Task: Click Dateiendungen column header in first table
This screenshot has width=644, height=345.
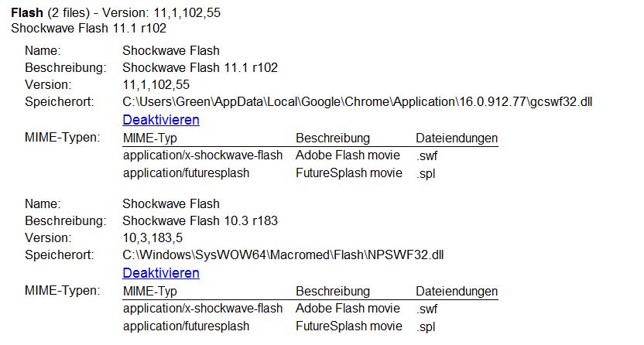Action: tap(457, 138)
